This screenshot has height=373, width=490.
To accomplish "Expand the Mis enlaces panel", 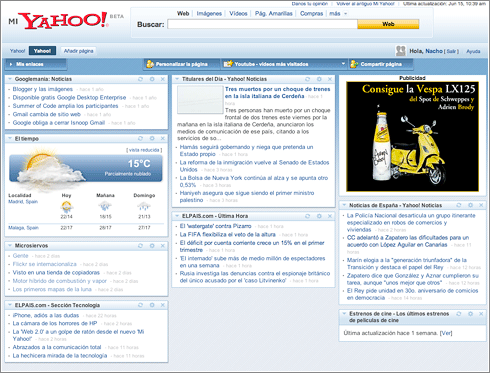I will pyautogui.click(x=36, y=64).
